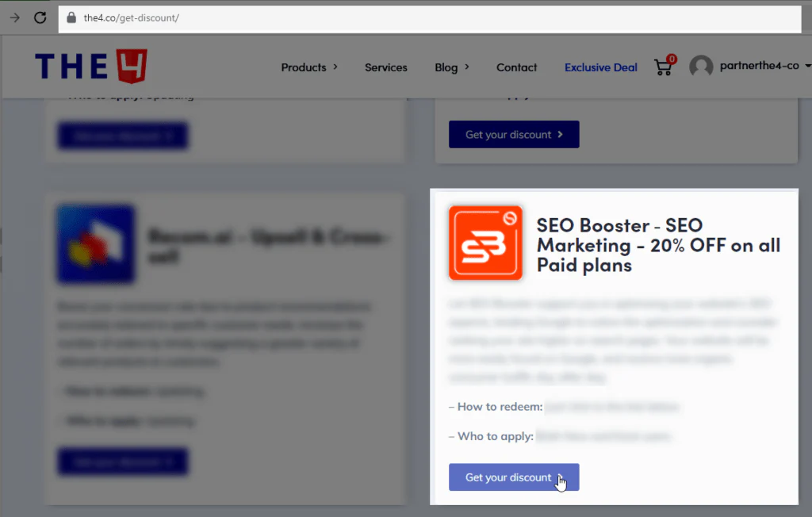Click the user avatar icon

(x=701, y=67)
